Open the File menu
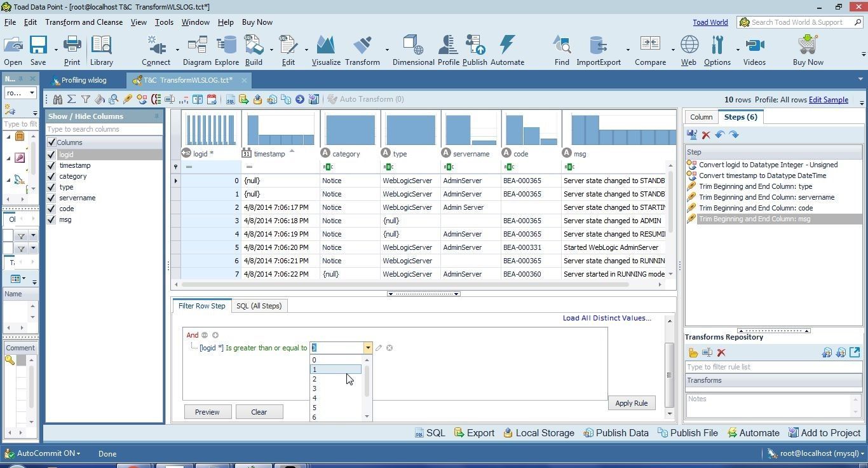The width and height of the screenshot is (868, 468). click(10, 22)
